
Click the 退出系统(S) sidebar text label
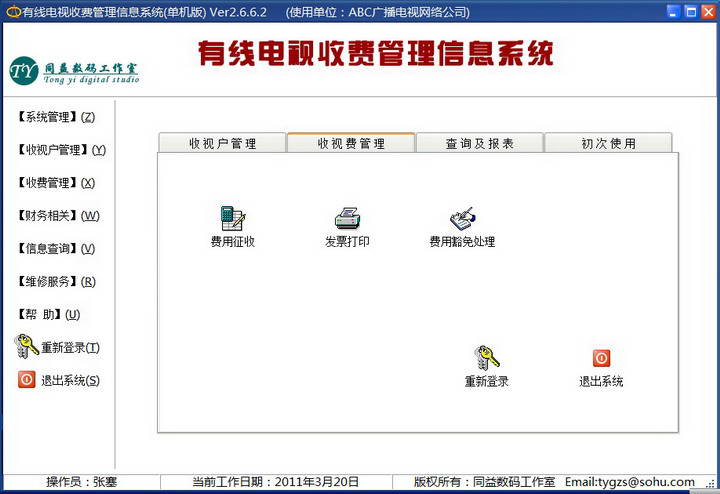[x=70, y=380]
